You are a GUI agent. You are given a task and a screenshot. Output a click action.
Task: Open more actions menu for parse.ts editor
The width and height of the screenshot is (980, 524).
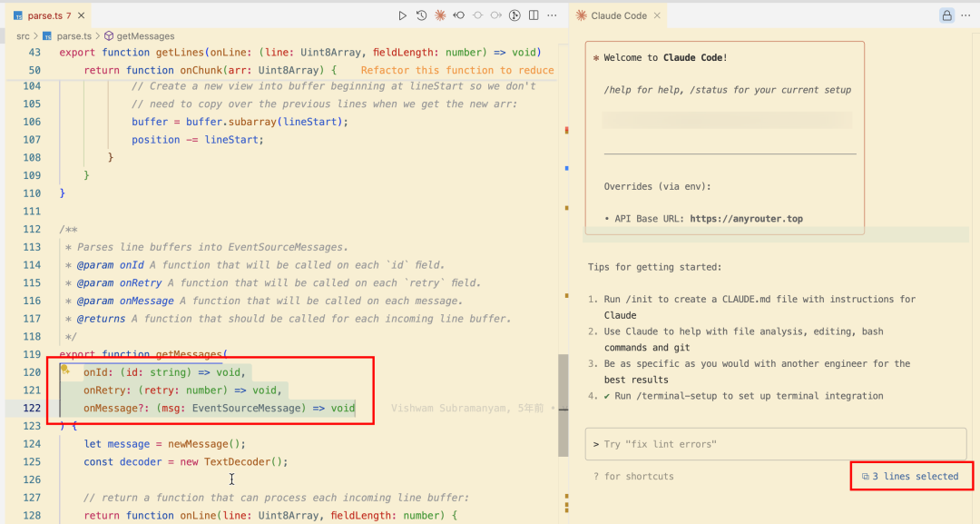pyautogui.click(x=552, y=15)
